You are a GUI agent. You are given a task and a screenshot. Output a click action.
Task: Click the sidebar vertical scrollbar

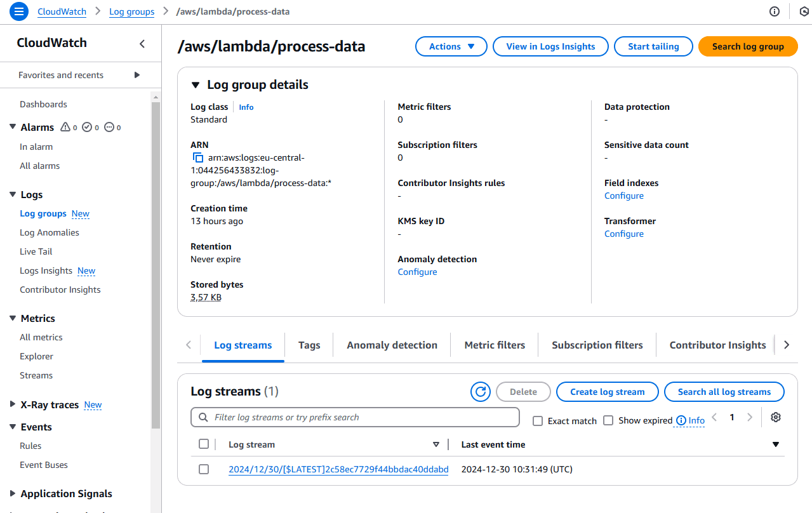coord(156,265)
